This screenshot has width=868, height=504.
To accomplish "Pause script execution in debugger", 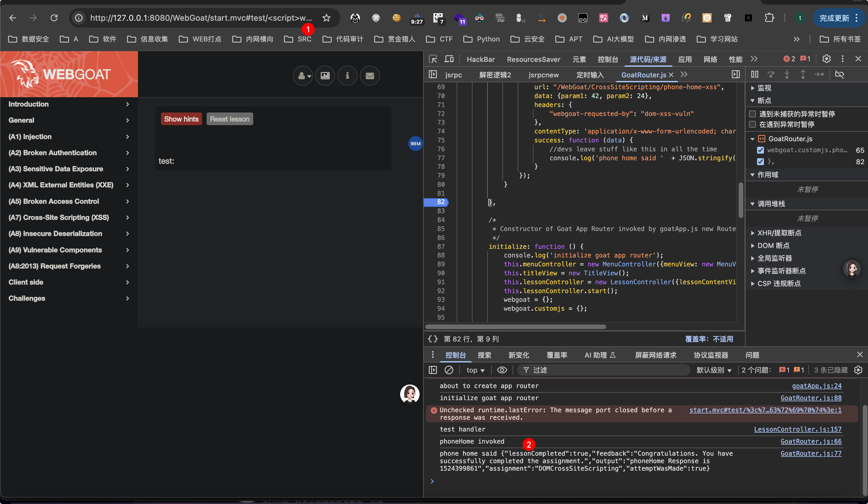I will [754, 74].
